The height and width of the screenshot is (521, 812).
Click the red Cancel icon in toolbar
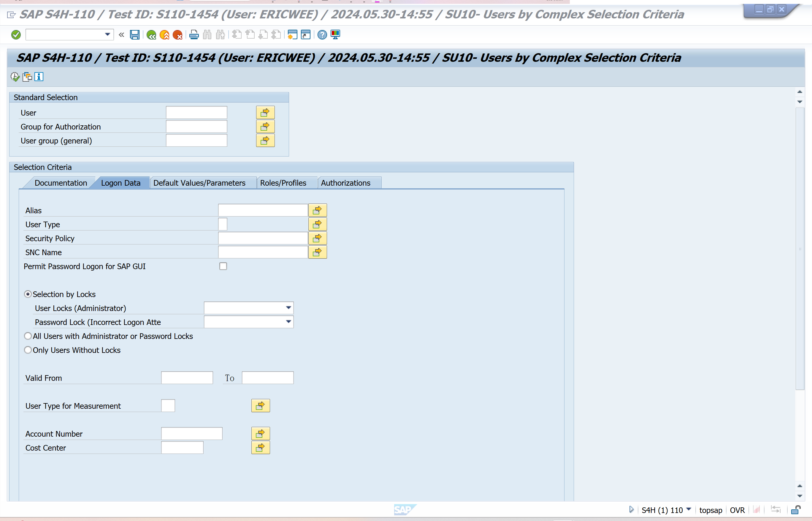click(177, 34)
